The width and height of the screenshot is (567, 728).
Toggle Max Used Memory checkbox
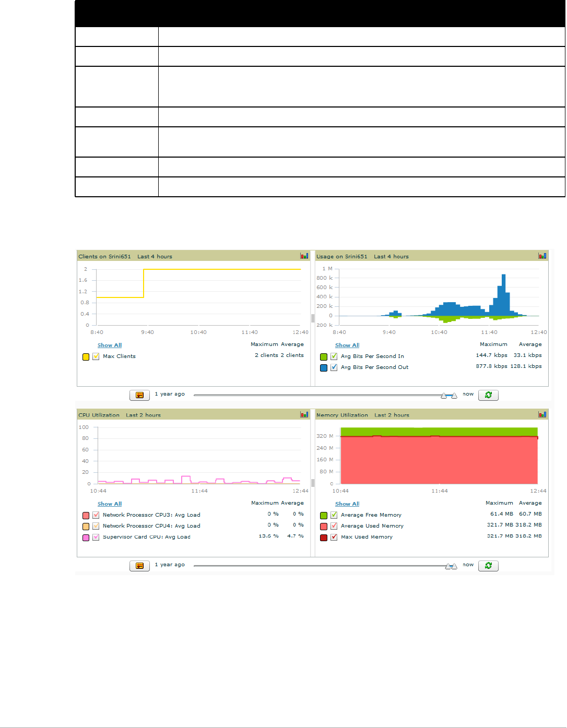pos(334,537)
